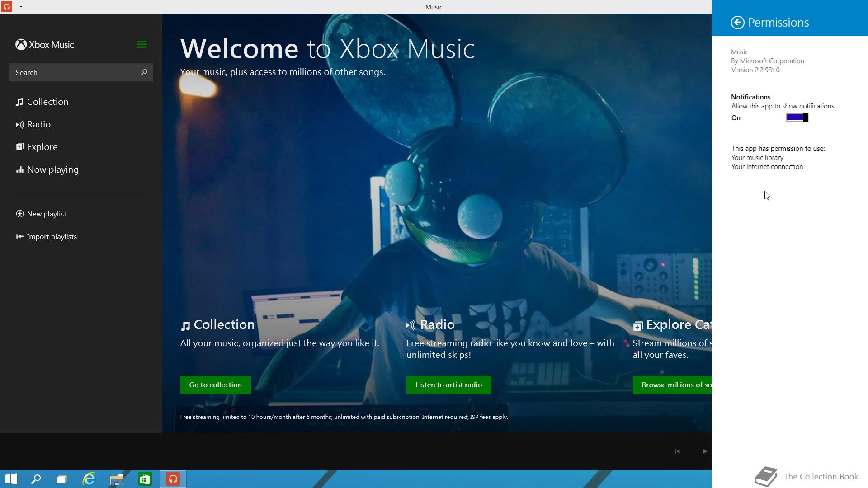Create a New playlist
The width and height of the screenshot is (868, 488).
pyautogui.click(x=41, y=214)
